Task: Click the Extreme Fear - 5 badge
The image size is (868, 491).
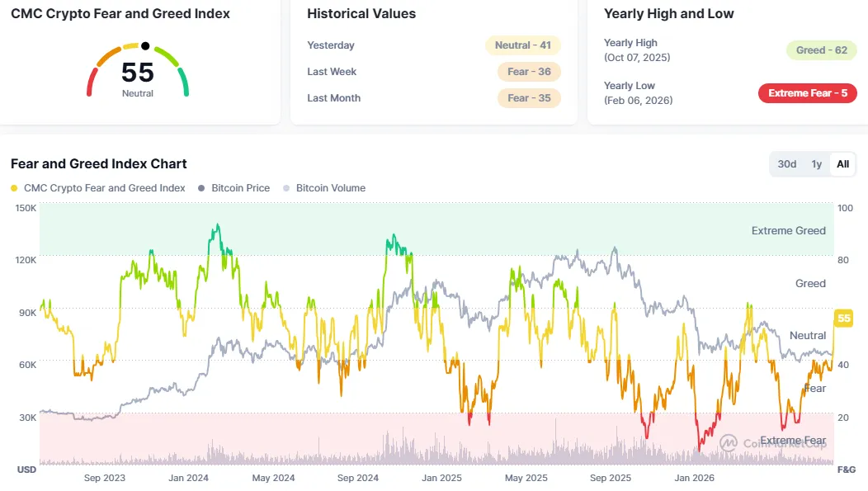Action: click(808, 93)
